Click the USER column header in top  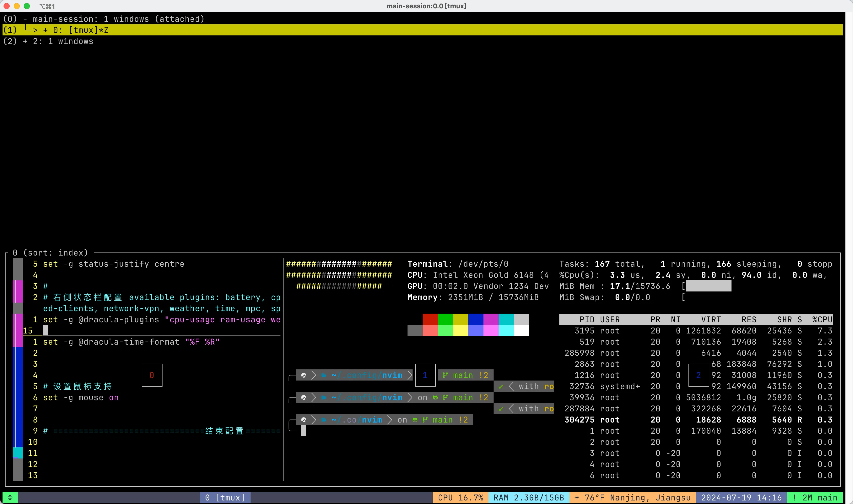610,320
